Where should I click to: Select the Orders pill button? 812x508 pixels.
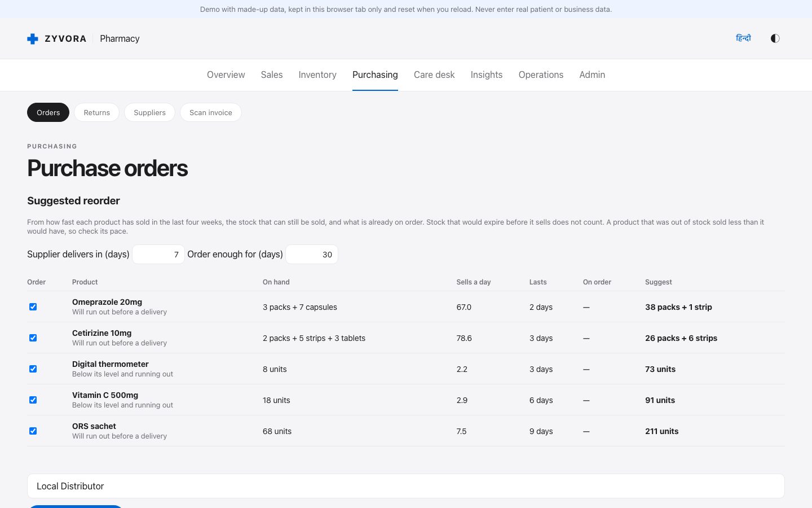point(48,112)
